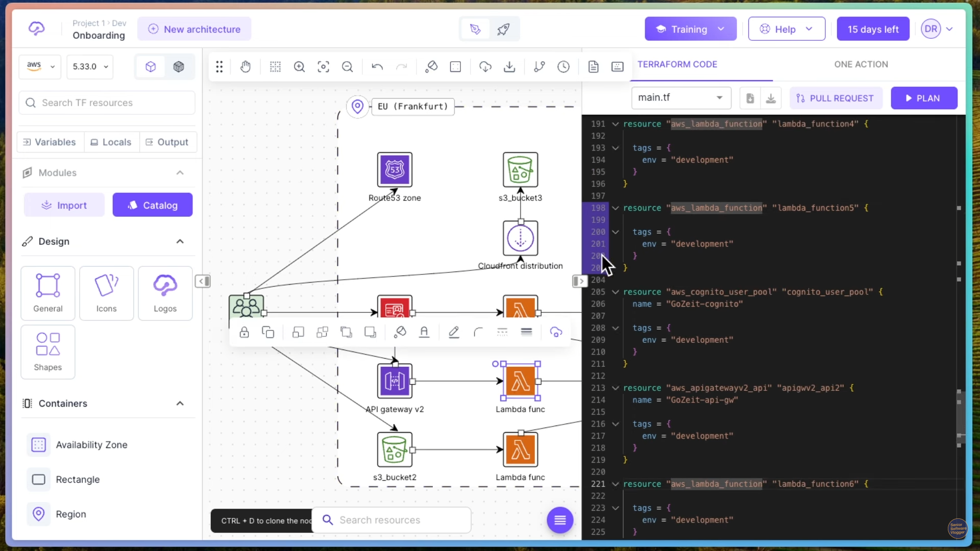Select the Route53 zone node
Screen dimensions: 980x551
pos(395,169)
